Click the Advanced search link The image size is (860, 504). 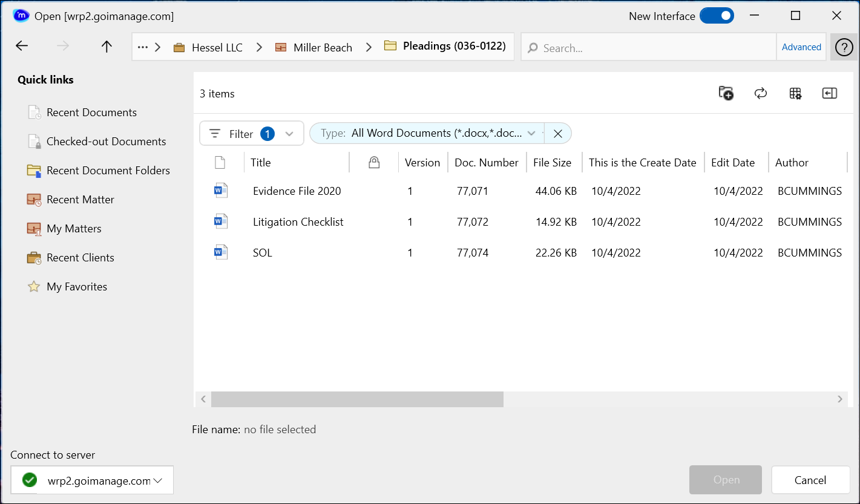click(x=801, y=47)
